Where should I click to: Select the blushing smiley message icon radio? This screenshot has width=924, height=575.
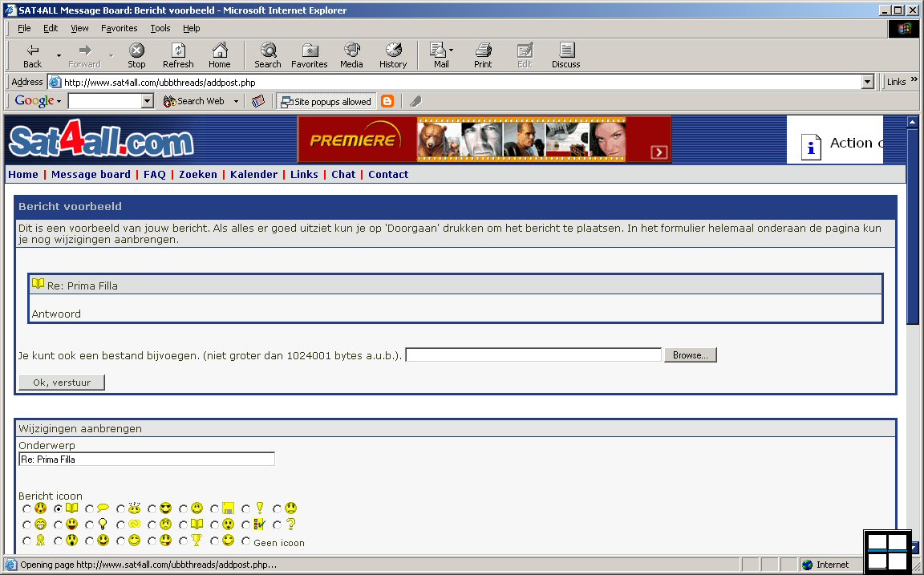click(26, 508)
